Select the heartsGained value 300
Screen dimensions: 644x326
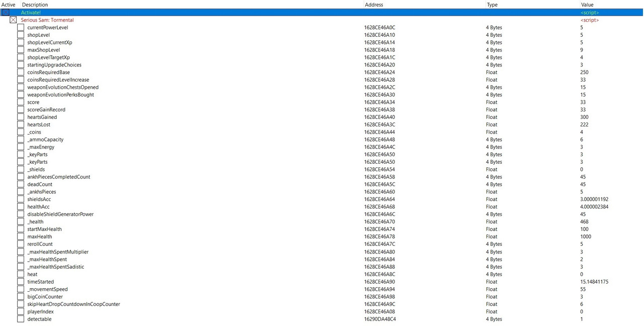(x=584, y=117)
